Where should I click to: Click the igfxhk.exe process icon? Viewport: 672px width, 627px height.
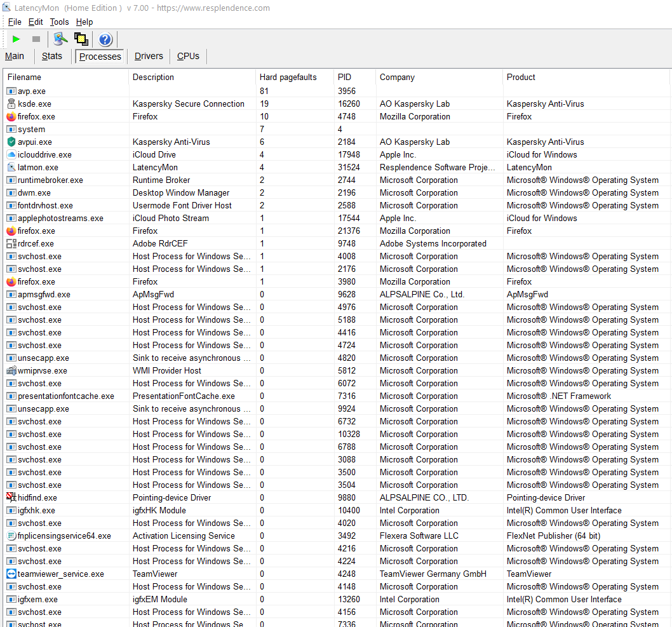[11, 510]
